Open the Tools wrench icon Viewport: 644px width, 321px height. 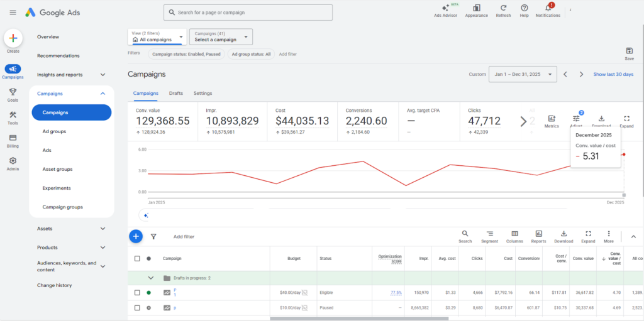pyautogui.click(x=13, y=114)
